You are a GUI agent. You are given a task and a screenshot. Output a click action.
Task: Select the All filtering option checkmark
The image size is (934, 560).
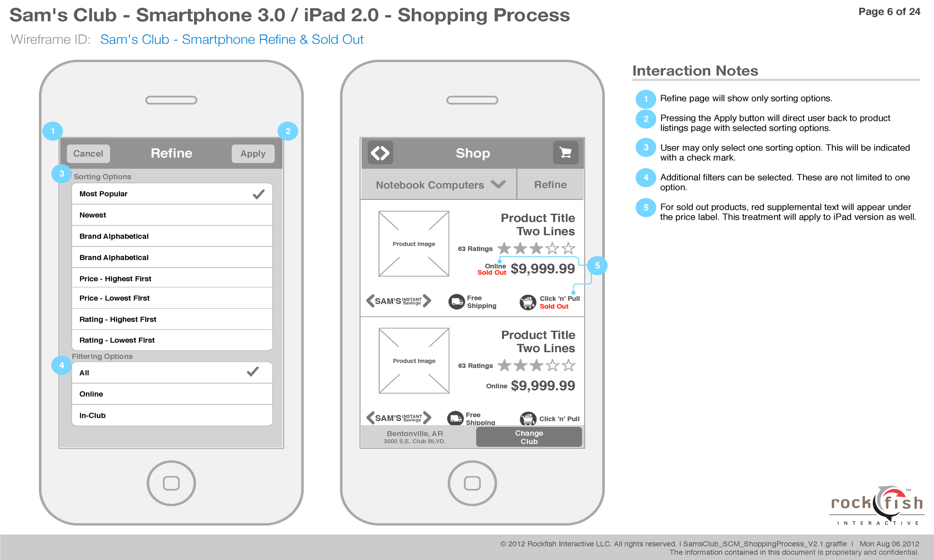click(x=260, y=373)
